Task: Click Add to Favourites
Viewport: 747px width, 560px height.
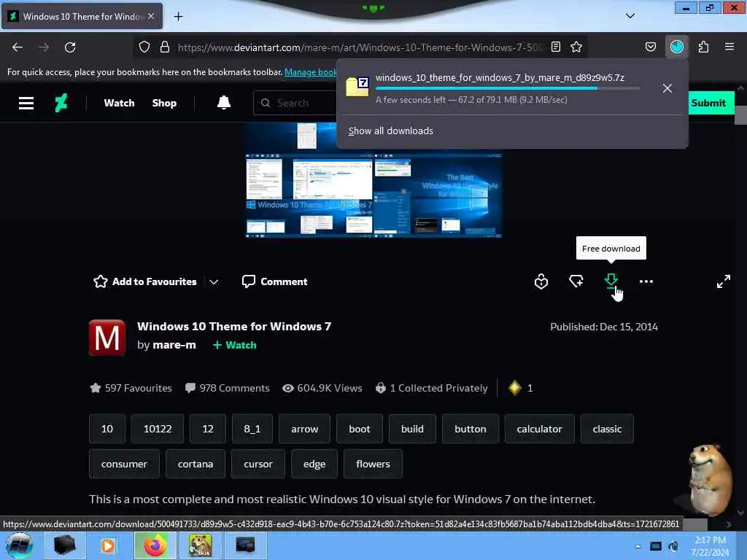Action: click(x=145, y=281)
